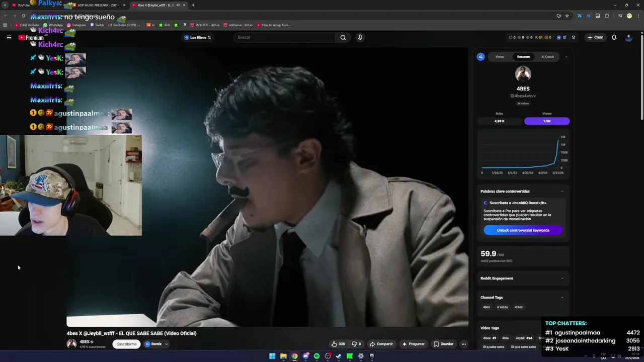Open the Chrome extensions puzzle icon
This screenshot has height=362, width=644.
pos(607,16)
